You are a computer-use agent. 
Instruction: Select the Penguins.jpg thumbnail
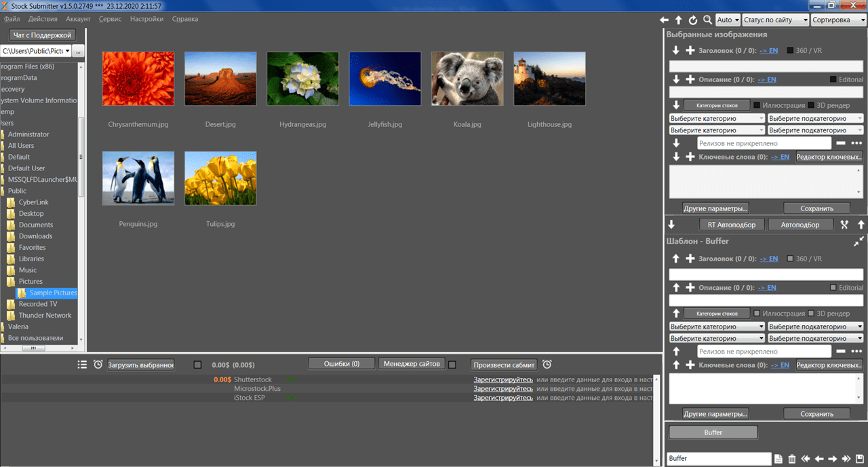tap(138, 179)
